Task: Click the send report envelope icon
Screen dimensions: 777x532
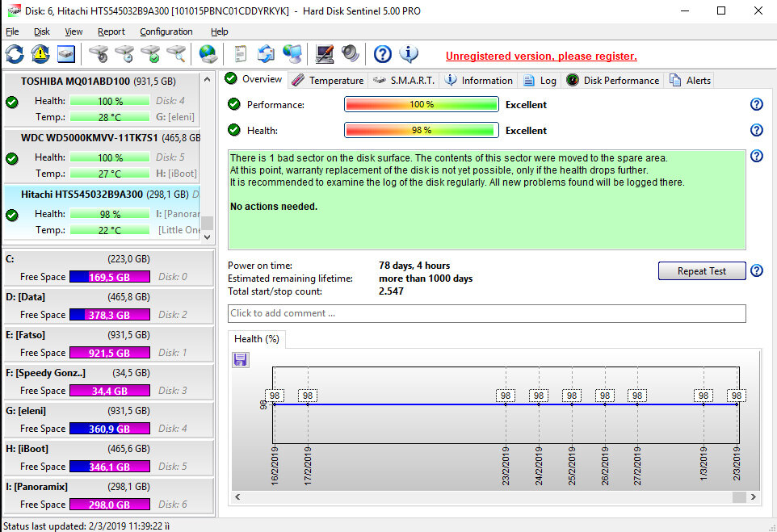Action: (266, 54)
